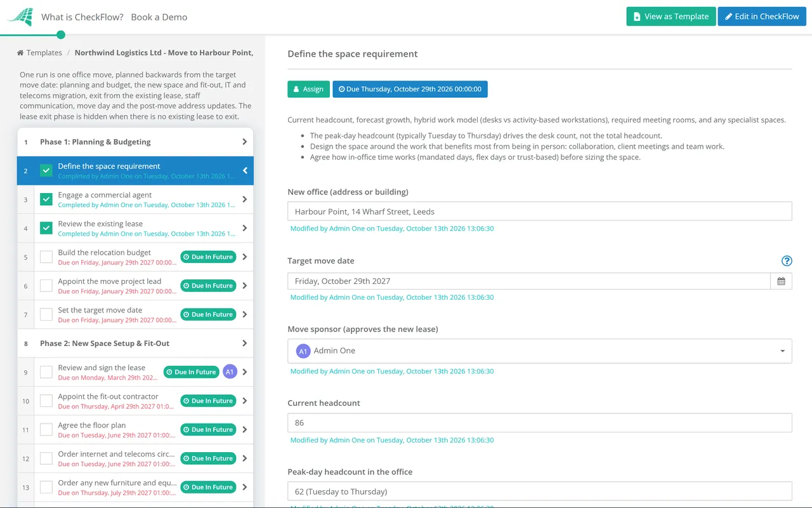Click the help icon beside Target move date
Screen dimensions: 812x508
coord(787,261)
